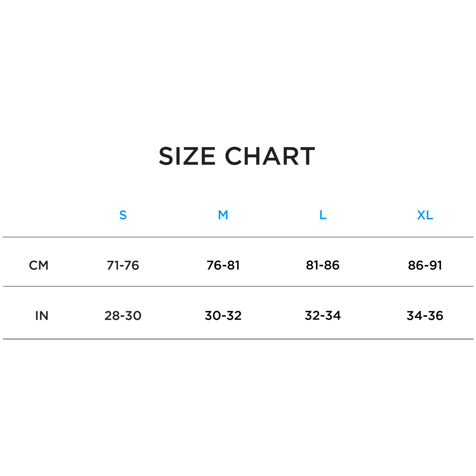
Task: Pick the 34-36 inch value
Action: 425,316
